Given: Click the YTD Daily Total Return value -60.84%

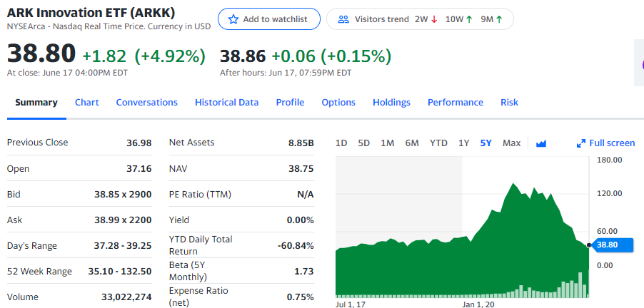Looking at the screenshot, I should (296, 246).
